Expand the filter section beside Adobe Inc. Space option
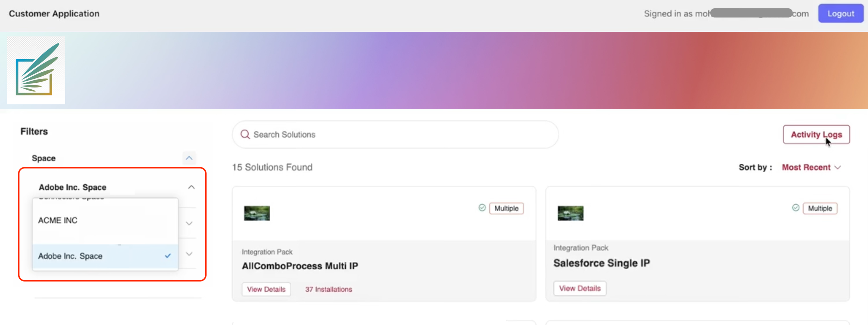This screenshot has width=868, height=325. click(x=189, y=254)
